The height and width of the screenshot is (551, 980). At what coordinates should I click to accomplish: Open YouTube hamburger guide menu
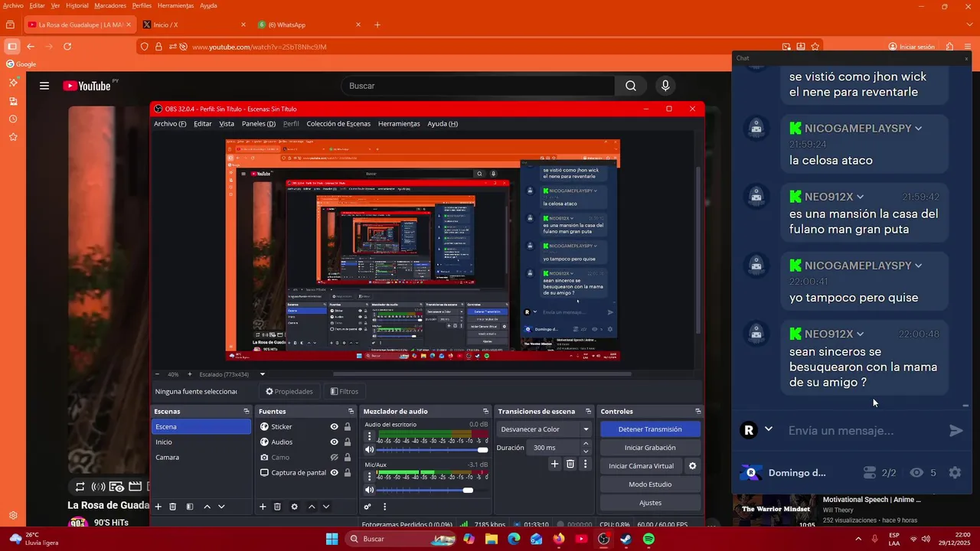tap(44, 86)
